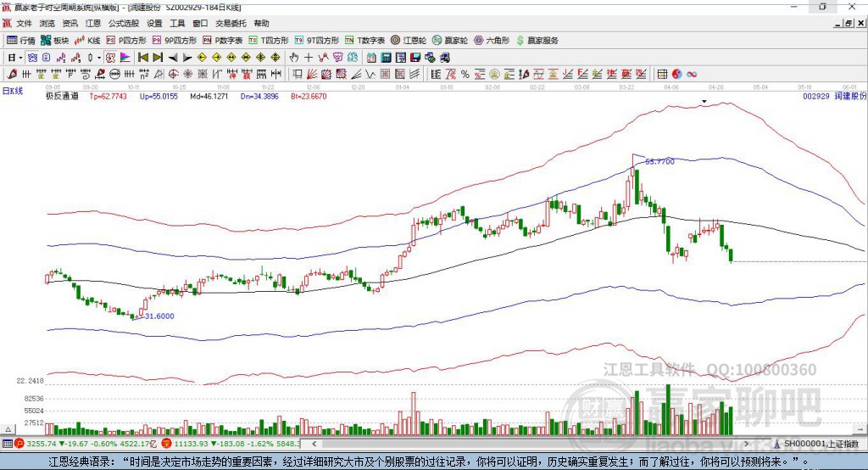
Task: Click the black left arrow icon
Action: pos(173,58)
